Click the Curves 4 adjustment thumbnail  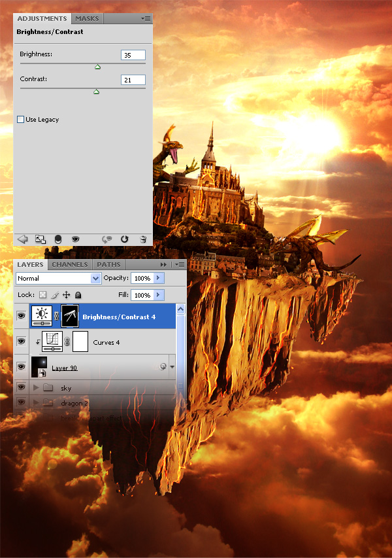(x=52, y=341)
